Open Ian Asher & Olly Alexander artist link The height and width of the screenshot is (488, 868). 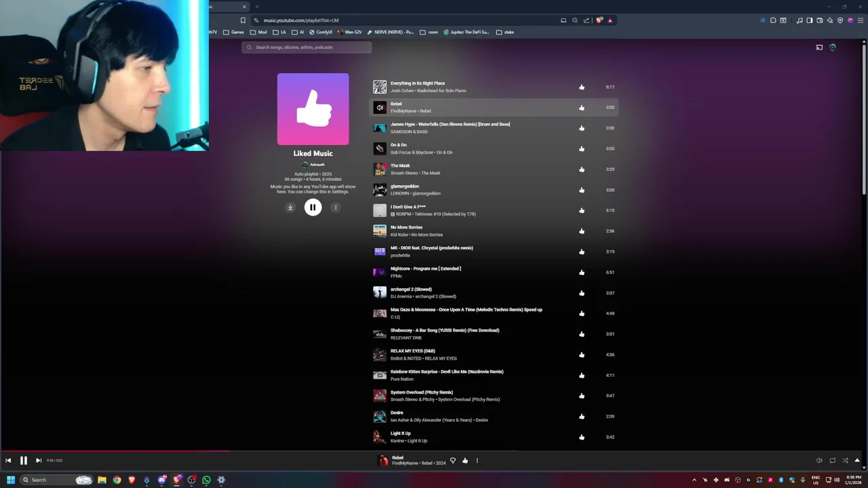pyautogui.click(x=431, y=420)
